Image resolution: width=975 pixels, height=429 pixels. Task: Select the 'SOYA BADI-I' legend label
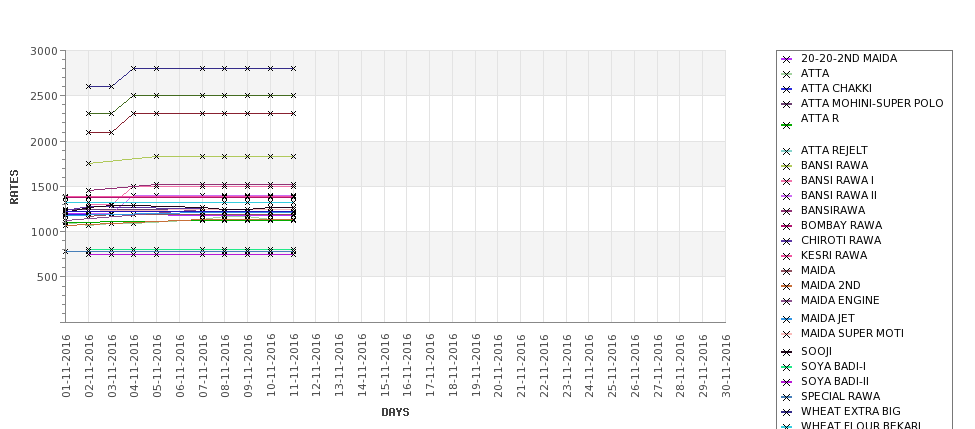(833, 366)
